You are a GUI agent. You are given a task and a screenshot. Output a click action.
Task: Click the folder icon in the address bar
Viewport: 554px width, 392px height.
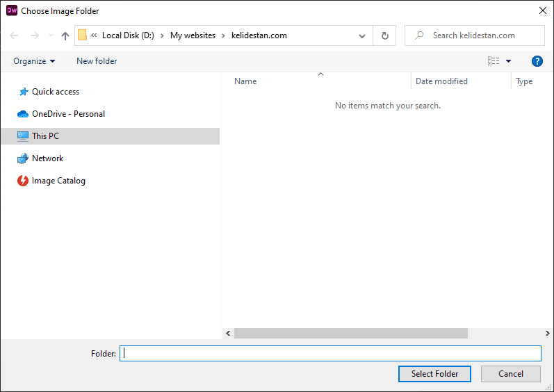pos(82,35)
